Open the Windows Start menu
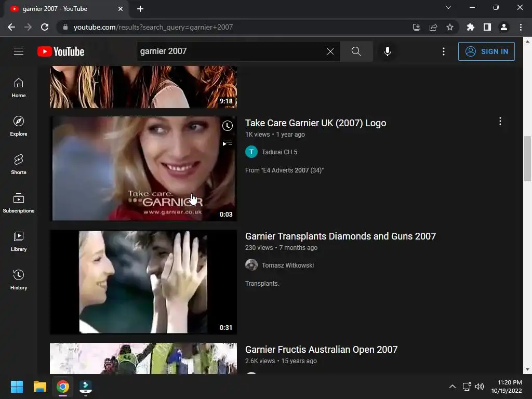 click(x=17, y=387)
